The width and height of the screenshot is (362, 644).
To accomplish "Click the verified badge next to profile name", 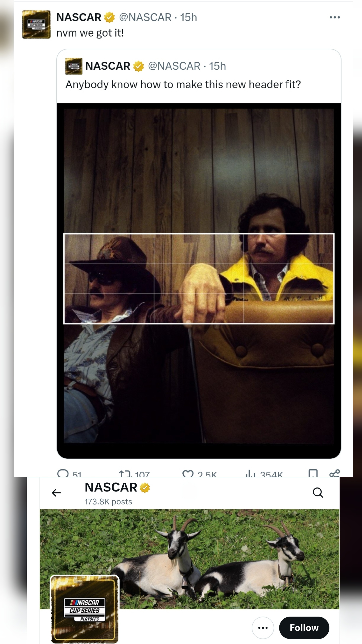I will pyautogui.click(x=145, y=488).
